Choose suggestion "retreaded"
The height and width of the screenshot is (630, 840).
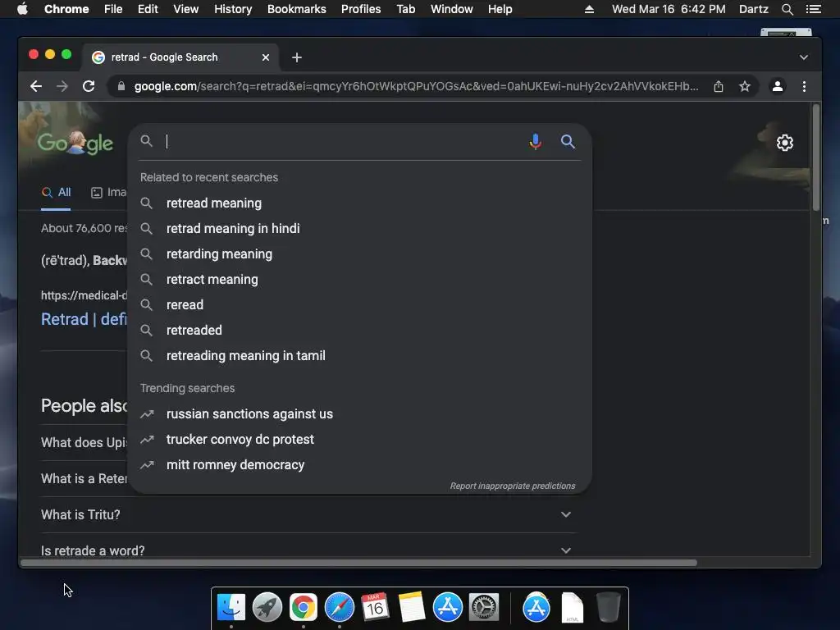[x=360, y=330]
